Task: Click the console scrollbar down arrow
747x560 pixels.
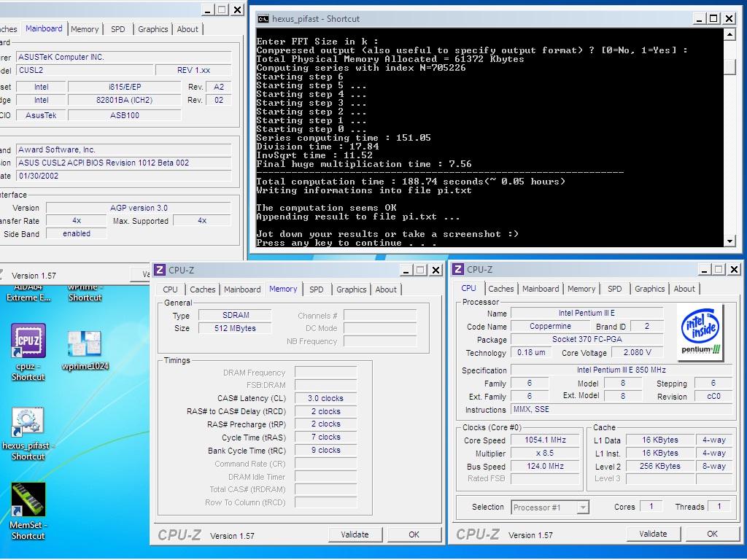Action: 729,241
